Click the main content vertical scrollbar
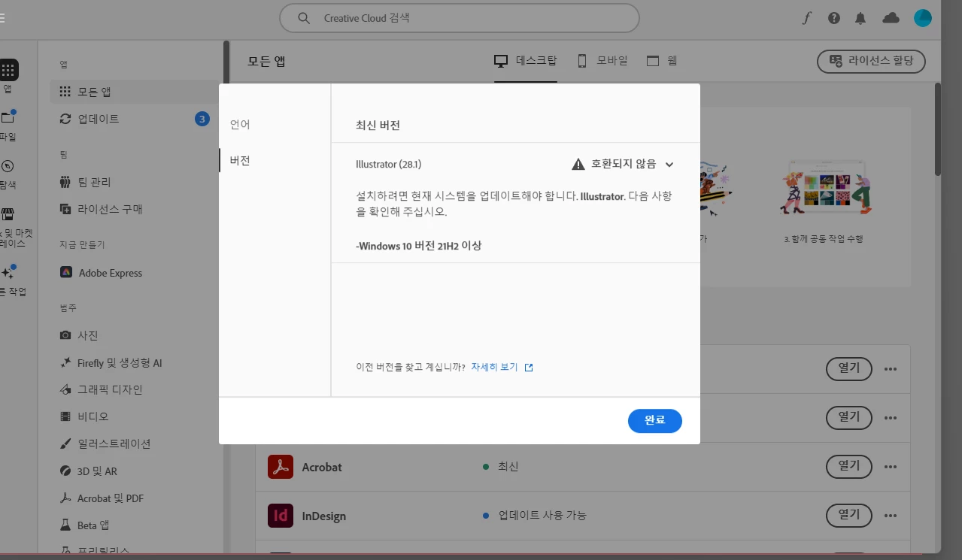 tap(937, 128)
